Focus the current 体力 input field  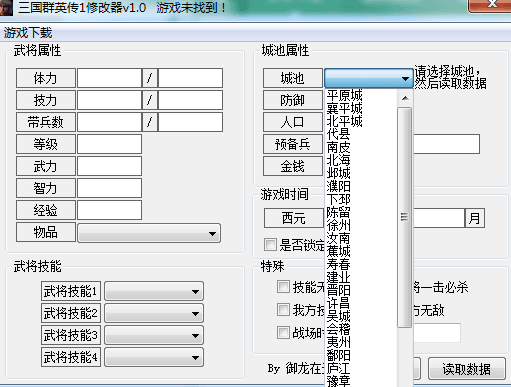109,78
